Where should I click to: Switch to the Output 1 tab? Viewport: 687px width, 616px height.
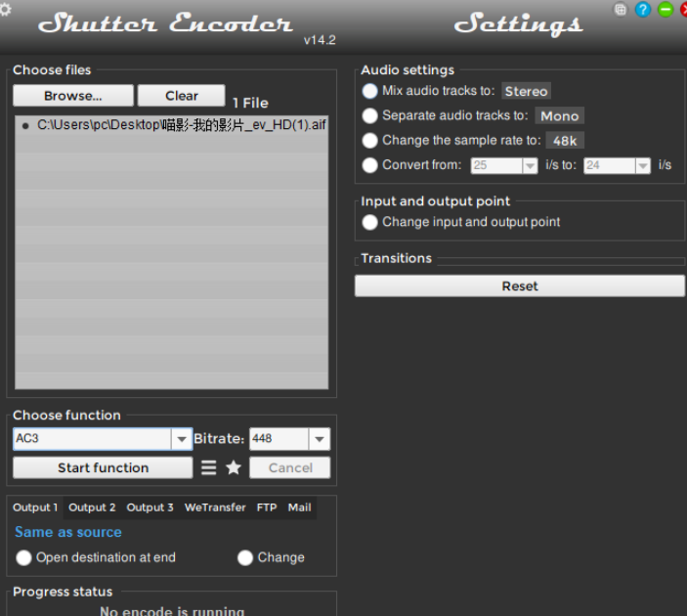pos(35,507)
